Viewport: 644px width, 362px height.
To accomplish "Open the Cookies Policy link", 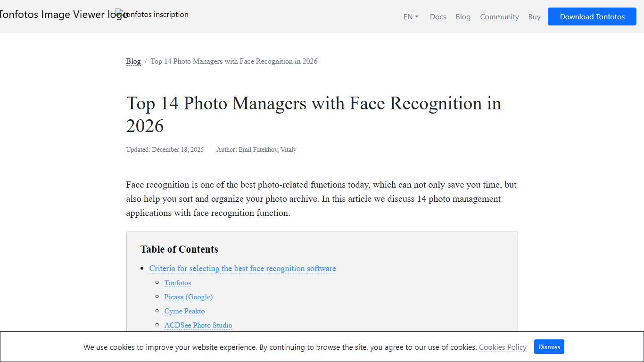I will click(503, 347).
